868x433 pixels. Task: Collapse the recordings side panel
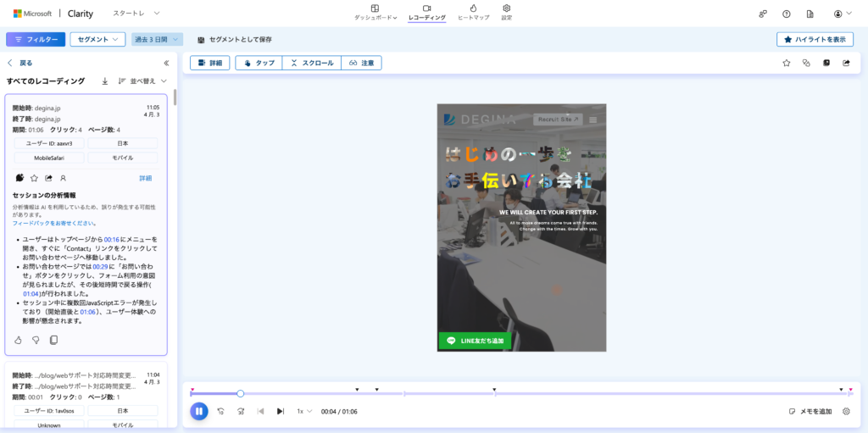pos(166,63)
